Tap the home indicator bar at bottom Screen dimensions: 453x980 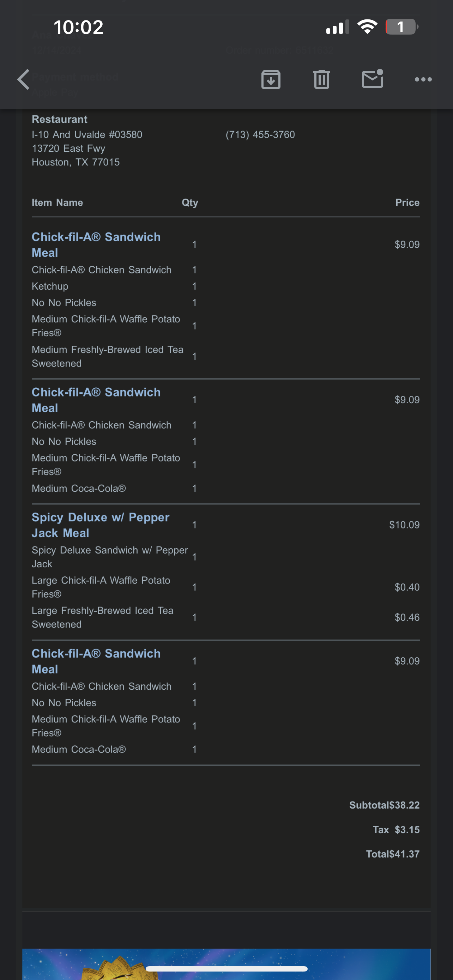[x=226, y=969]
